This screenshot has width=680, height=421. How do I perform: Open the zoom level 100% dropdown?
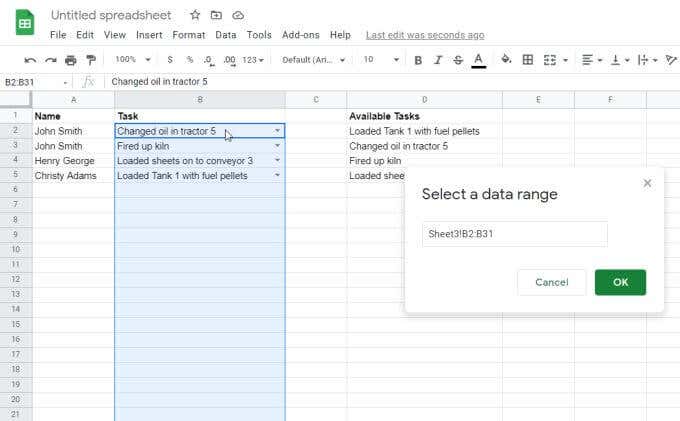coord(130,60)
